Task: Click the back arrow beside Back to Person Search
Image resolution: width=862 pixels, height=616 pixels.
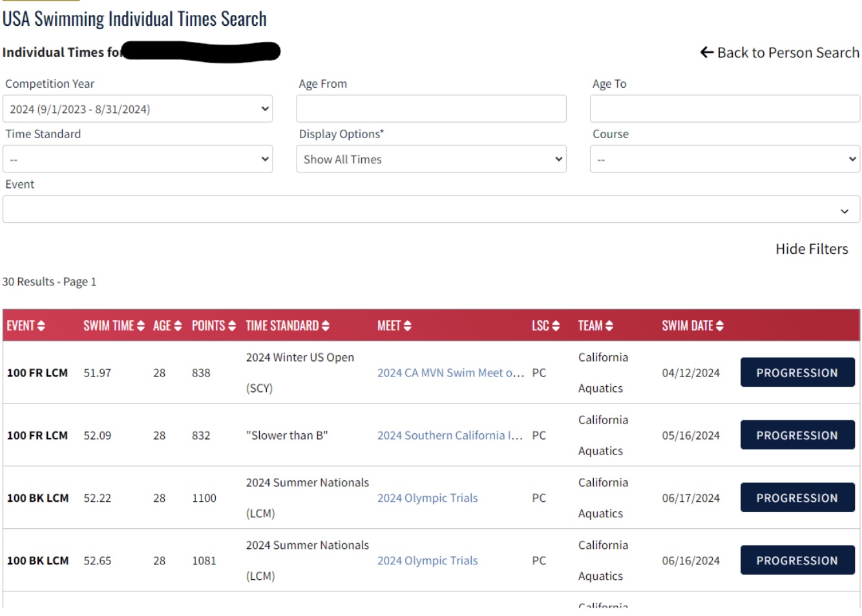Action: (708, 53)
